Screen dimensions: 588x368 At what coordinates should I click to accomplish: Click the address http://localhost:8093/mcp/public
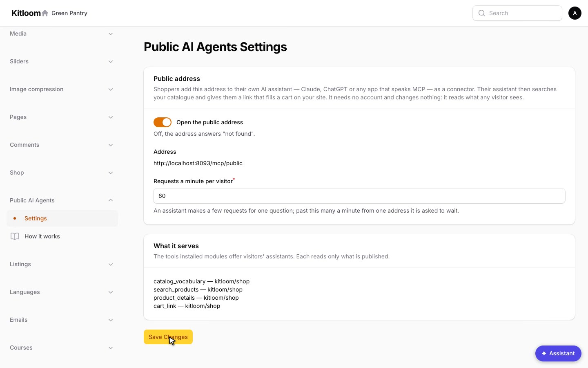(198, 163)
